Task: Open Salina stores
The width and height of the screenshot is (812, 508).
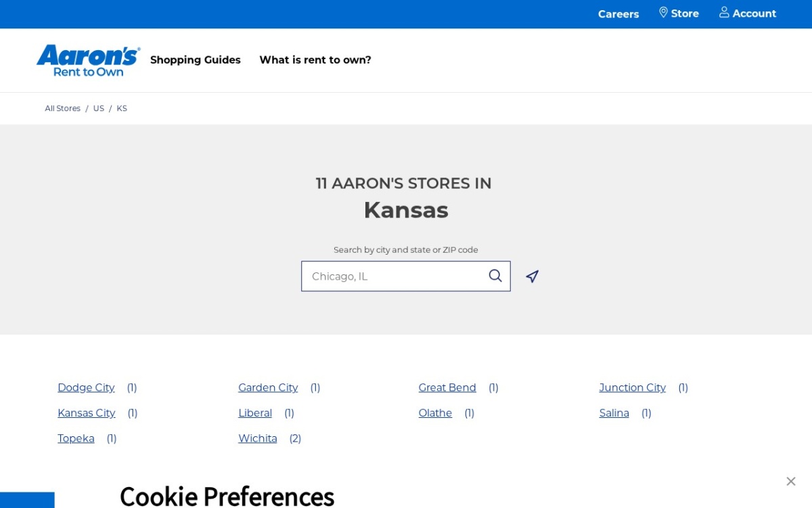Action: [x=614, y=413]
